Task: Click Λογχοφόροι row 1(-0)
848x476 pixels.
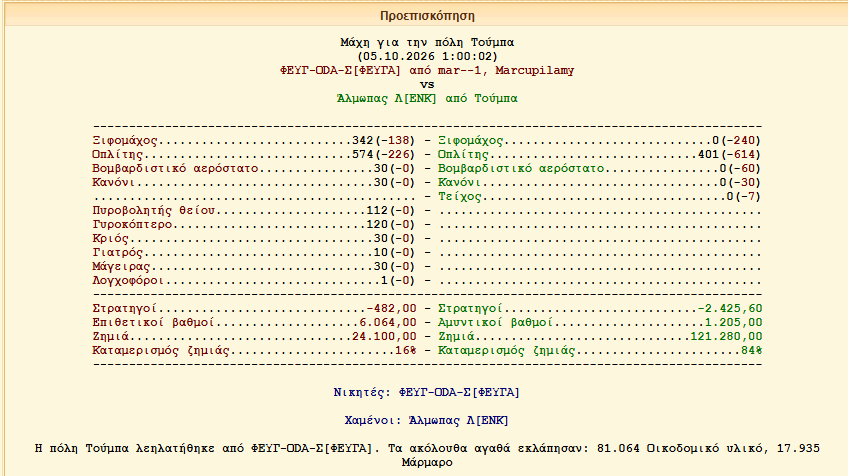Action: pos(254,281)
